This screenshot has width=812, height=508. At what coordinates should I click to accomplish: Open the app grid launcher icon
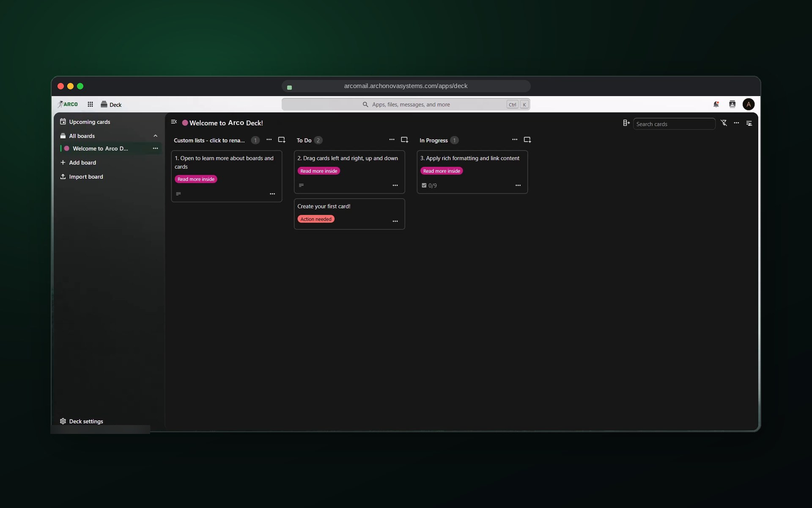(x=90, y=104)
